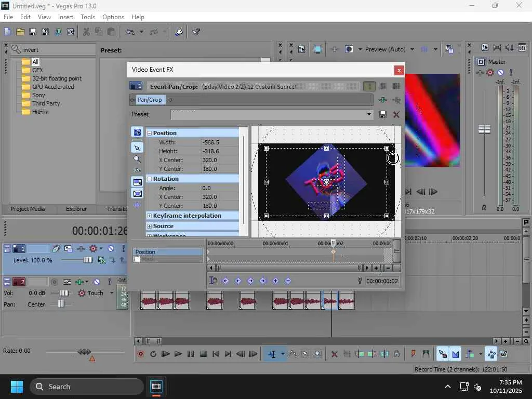532x399 pixels.
Task: Open the project with the folder icon
Action: (20, 32)
